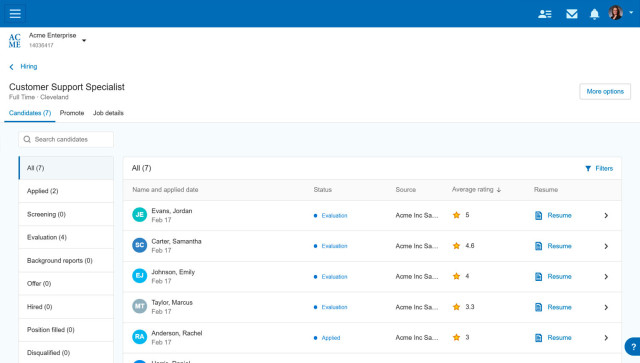Select the Background reports (0) stage
The image size is (640, 363).
pyautogui.click(x=66, y=261)
